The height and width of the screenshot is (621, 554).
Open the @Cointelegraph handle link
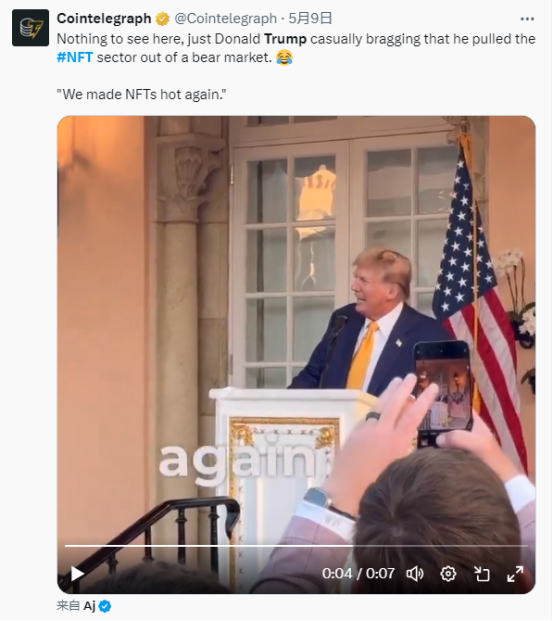pyautogui.click(x=226, y=18)
